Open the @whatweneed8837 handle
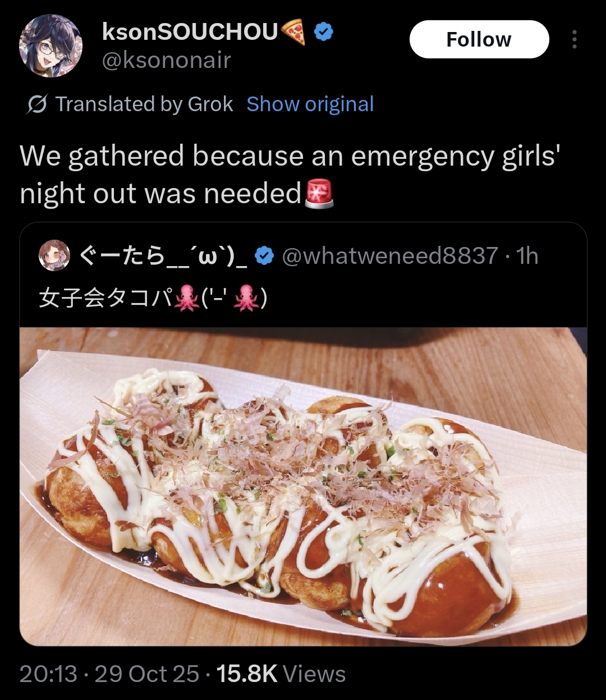The width and height of the screenshot is (606, 700). (389, 256)
